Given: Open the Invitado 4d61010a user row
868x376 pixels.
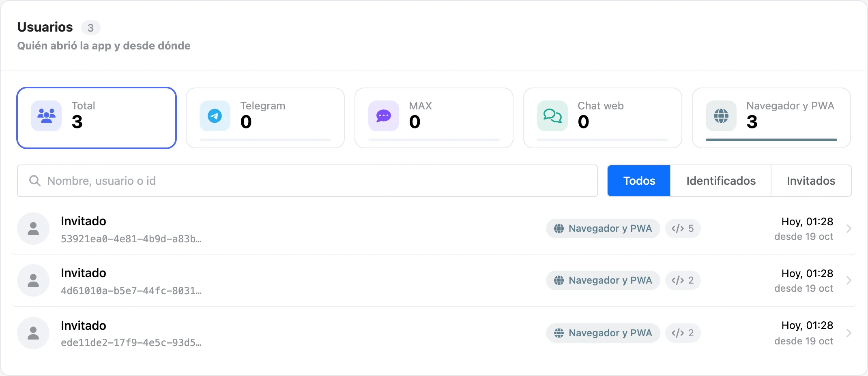Looking at the screenshot, I should click(x=434, y=280).
